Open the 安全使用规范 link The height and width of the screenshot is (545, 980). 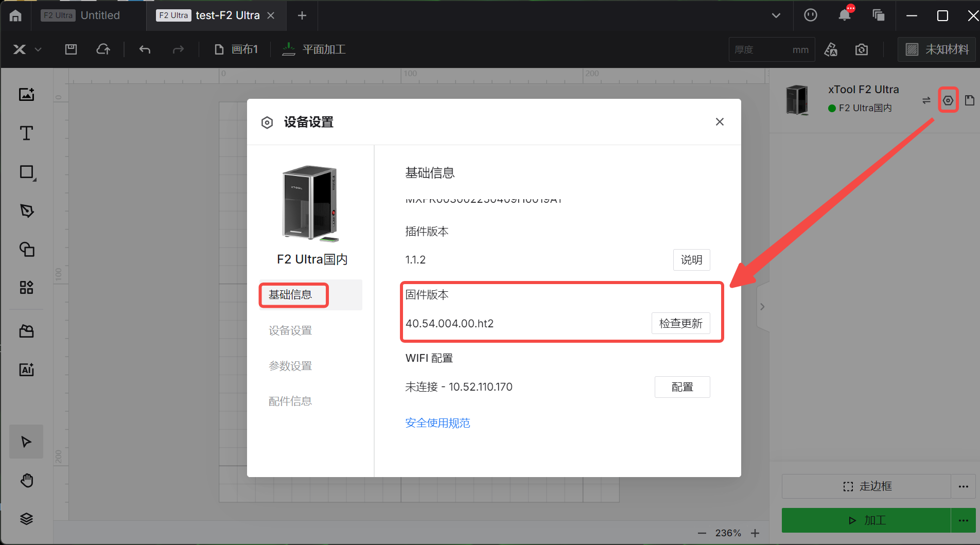point(437,423)
